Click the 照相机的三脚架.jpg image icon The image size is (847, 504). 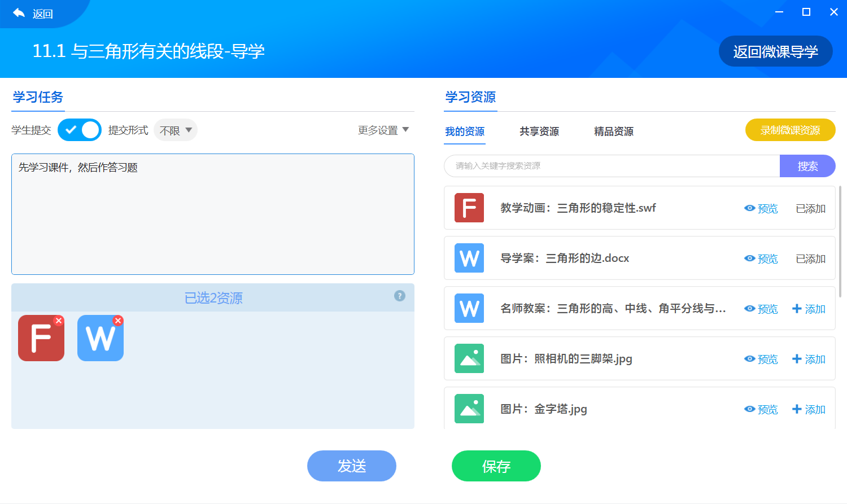coord(469,358)
